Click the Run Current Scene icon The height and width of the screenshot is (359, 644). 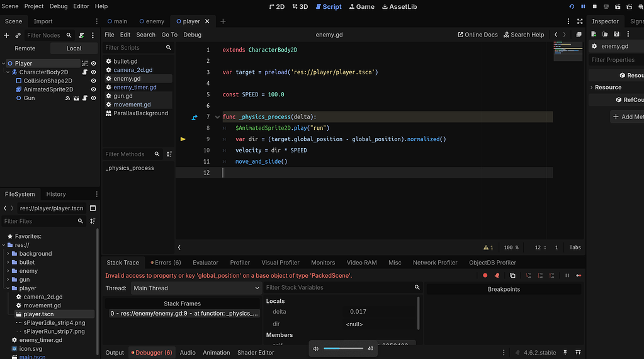[x=618, y=6]
